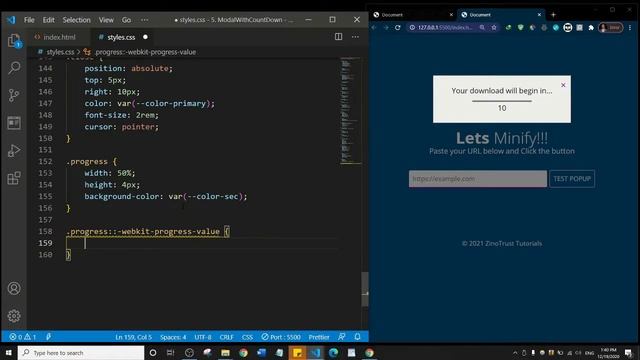Click the Split Editor Right icon
Screen dimensions: 640x360
(x=338, y=37)
